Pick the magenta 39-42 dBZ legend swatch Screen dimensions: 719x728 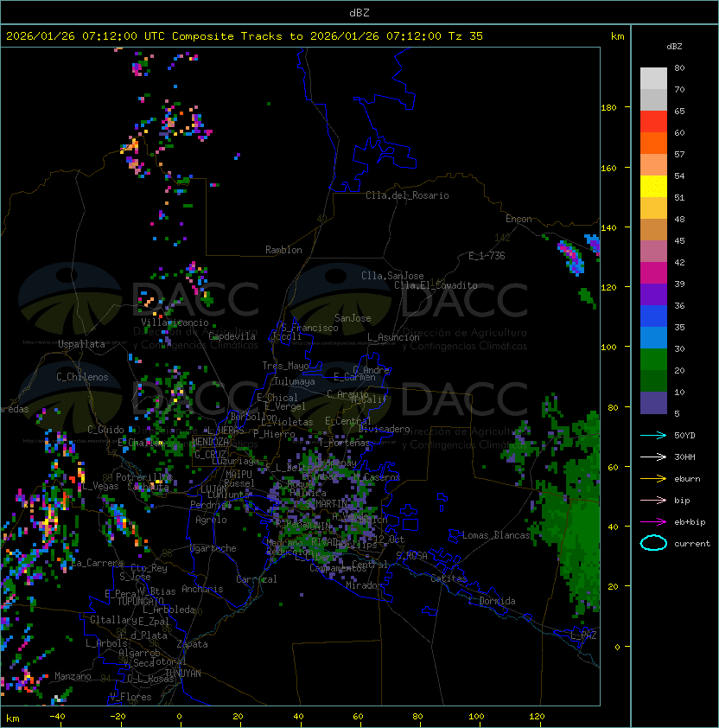click(653, 273)
